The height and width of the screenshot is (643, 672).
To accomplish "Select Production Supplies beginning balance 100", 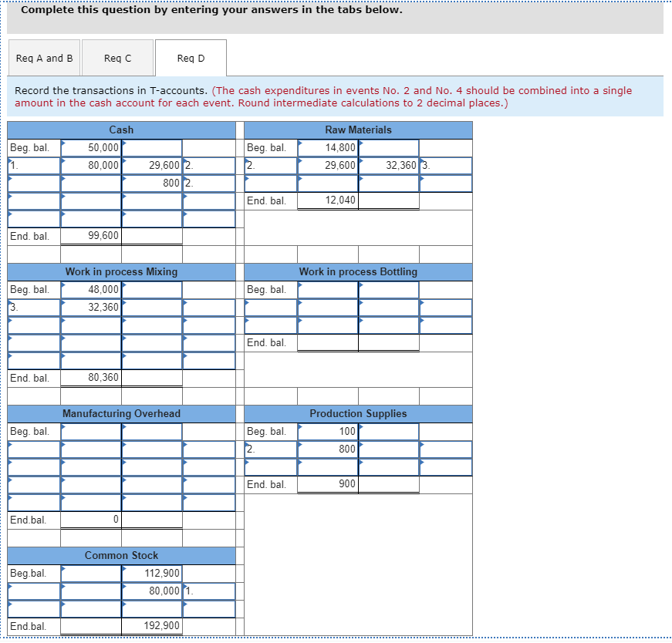I will [x=328, y=432].
